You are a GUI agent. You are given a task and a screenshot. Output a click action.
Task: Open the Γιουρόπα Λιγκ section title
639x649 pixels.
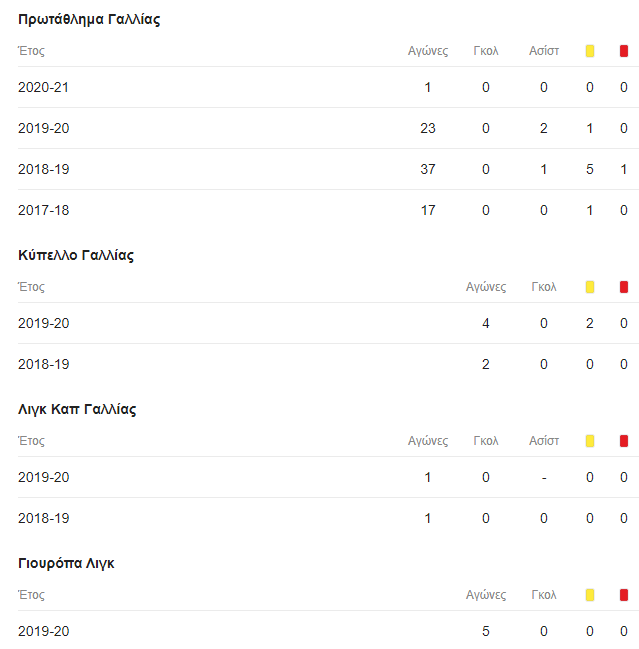pos(66,563)
